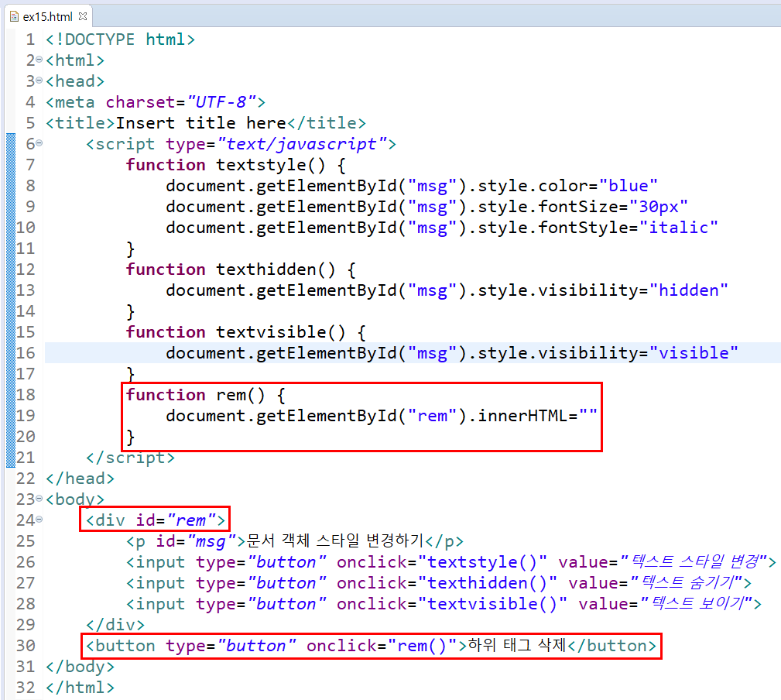Select the ex15.html editor tab
The height and width of the screenshot is (700, 781).
point(48,16)
